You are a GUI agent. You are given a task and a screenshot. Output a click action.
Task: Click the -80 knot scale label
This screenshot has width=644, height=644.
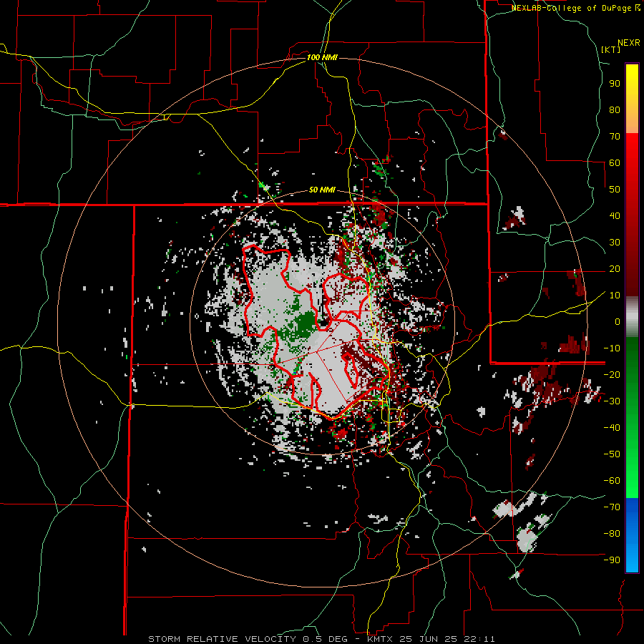(x=612, y=534)
